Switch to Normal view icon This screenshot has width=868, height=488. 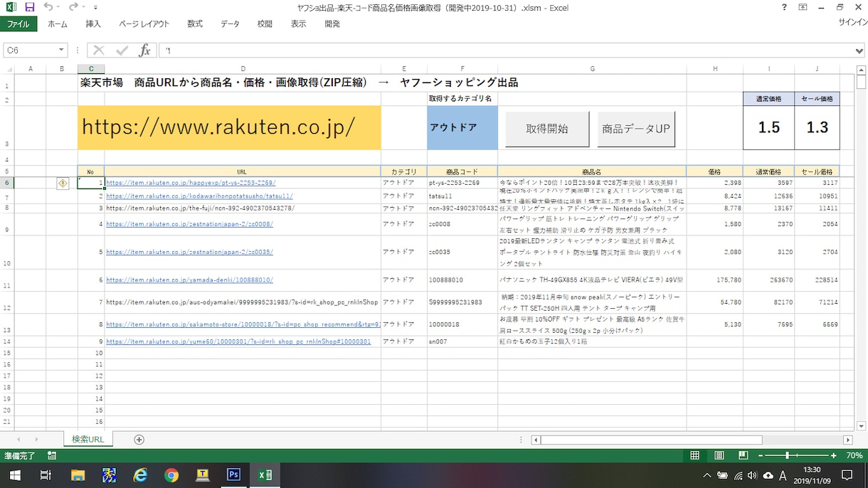[694, 455]
